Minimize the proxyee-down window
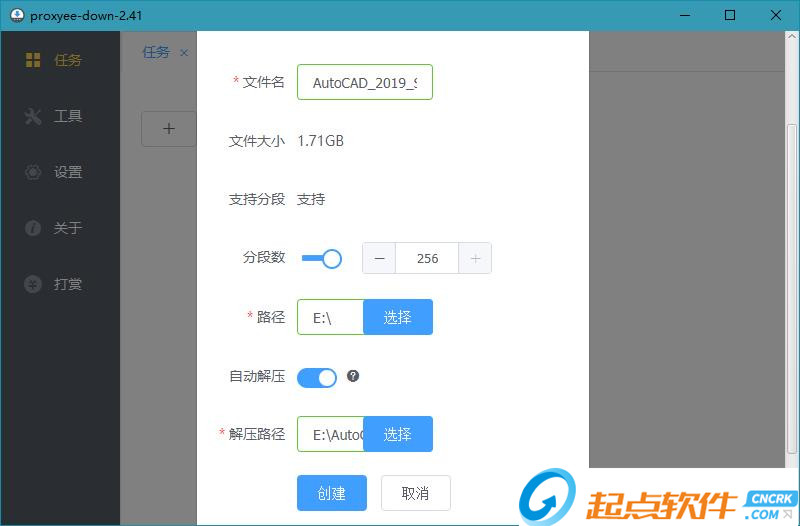Viewport: 800px width, 526px height. point(685,15)
